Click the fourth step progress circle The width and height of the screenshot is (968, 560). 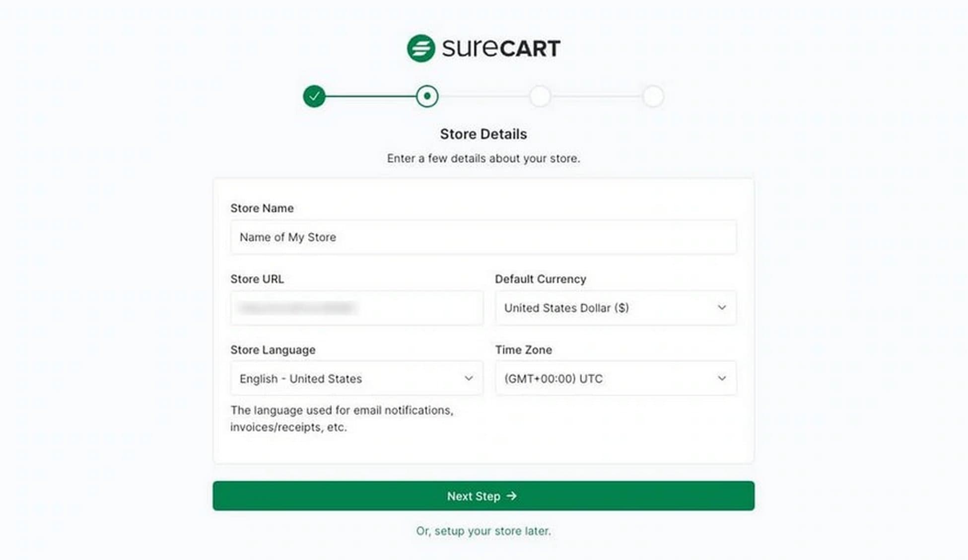point(654,96)
